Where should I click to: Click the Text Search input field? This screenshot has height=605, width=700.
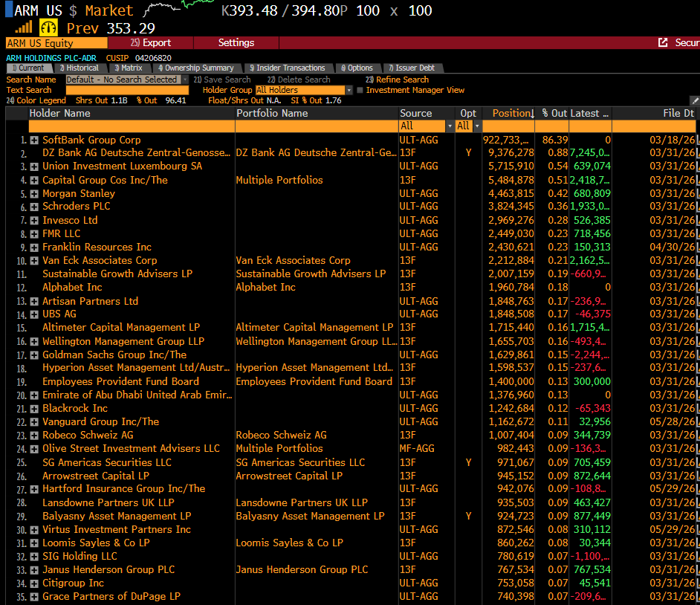click(127, 90)
